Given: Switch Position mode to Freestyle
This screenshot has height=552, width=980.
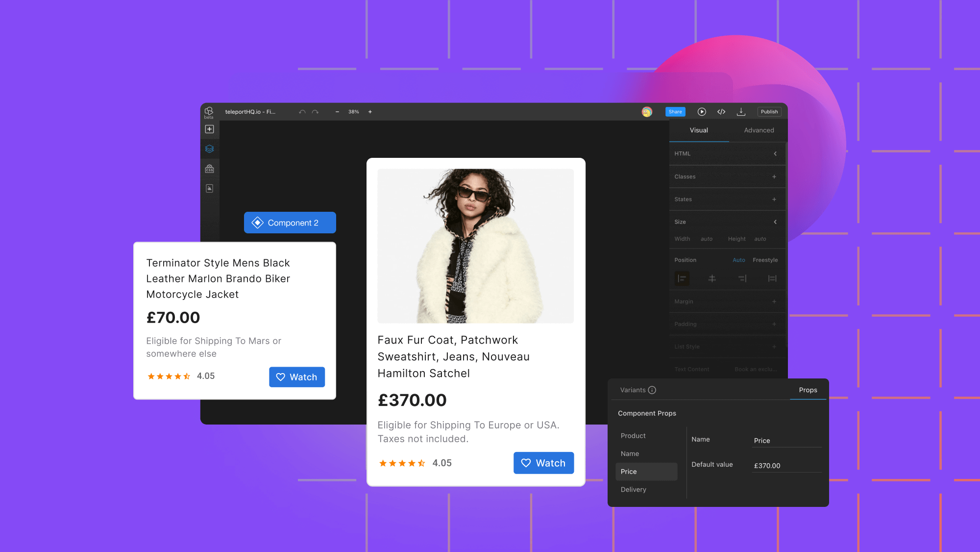Looking at the screenshot, I should [x=765, y=260].
